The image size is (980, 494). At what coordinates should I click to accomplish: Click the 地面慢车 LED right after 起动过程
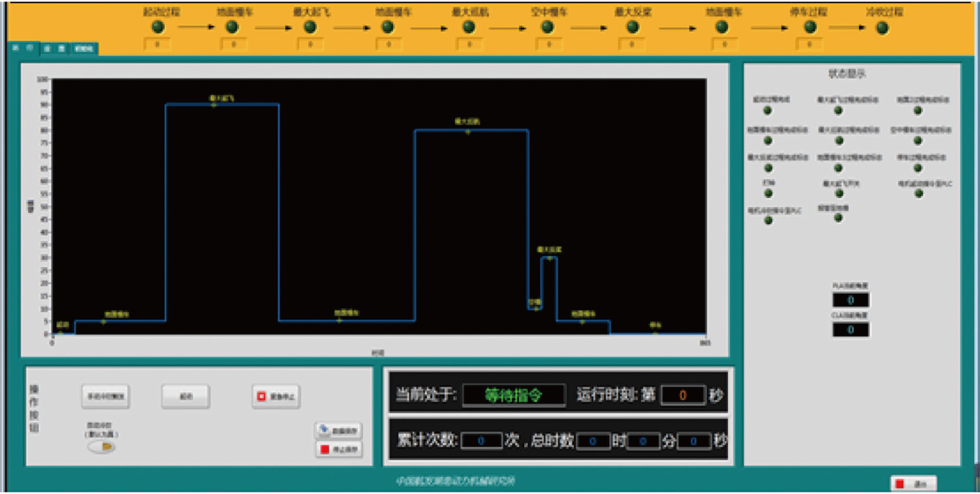pos(232,27)
